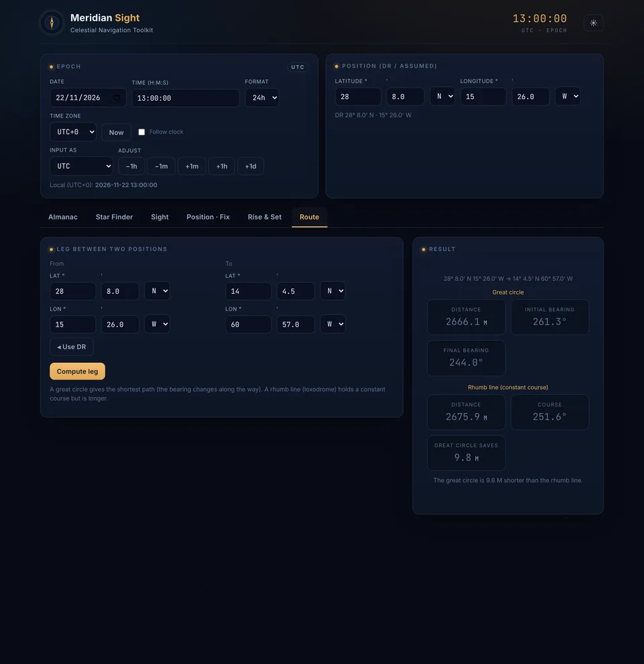
Task: Change DR latitude hemisphere N dropdown
Action: click(x=442, y=96)
